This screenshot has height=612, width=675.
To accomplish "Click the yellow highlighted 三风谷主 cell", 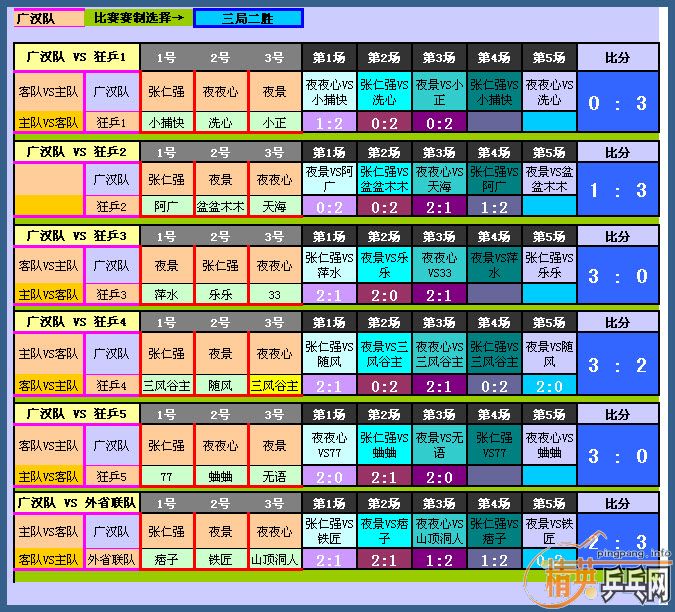I will coord(275,385).
